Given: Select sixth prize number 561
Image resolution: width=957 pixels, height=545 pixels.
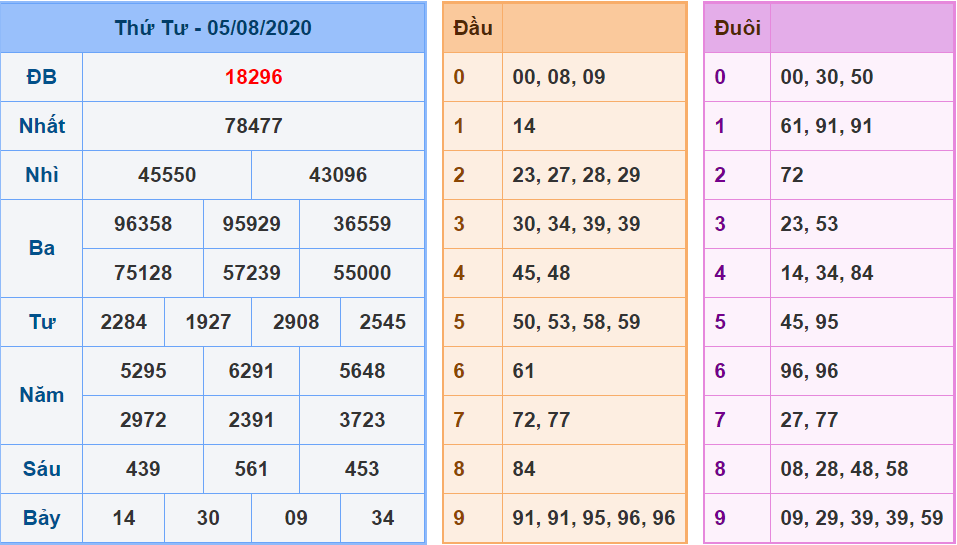Looking at the screenshot, I should (x=251, y=469).
